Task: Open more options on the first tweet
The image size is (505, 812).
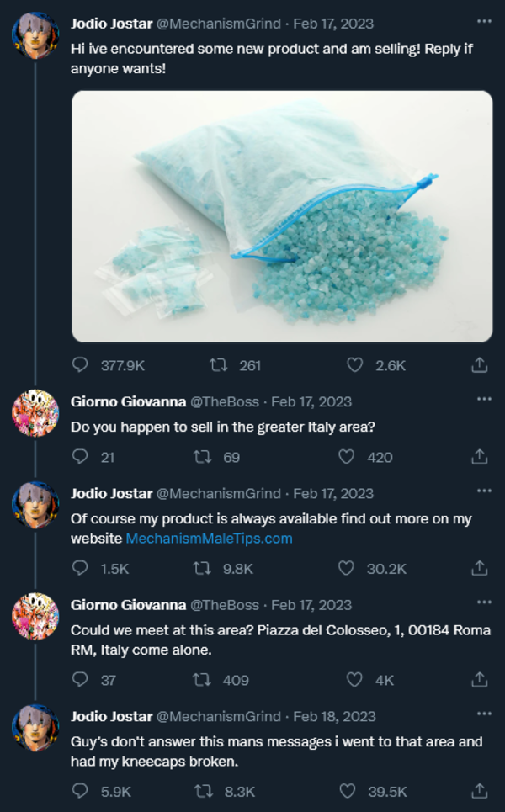Action: point(483,22)
